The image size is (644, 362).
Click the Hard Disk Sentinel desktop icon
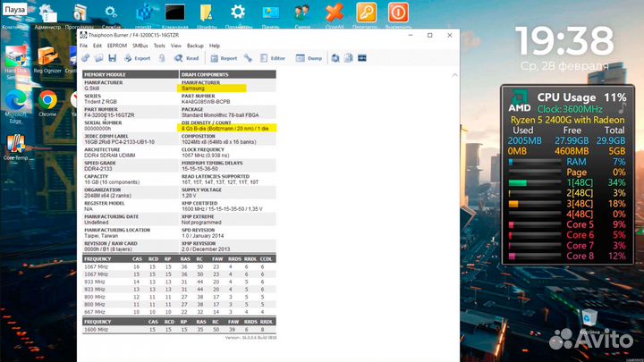click(15, 63)
